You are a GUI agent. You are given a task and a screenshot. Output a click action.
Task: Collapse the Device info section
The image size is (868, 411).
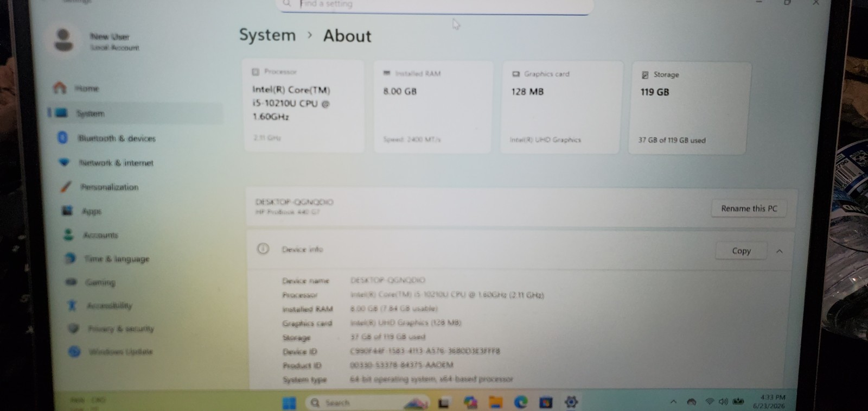780,251
